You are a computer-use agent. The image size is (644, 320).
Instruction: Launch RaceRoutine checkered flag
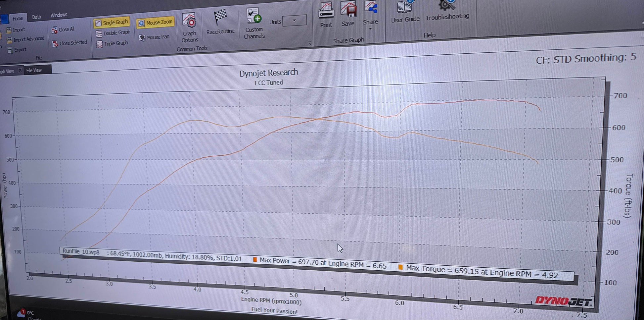click(x=220, y=22)
